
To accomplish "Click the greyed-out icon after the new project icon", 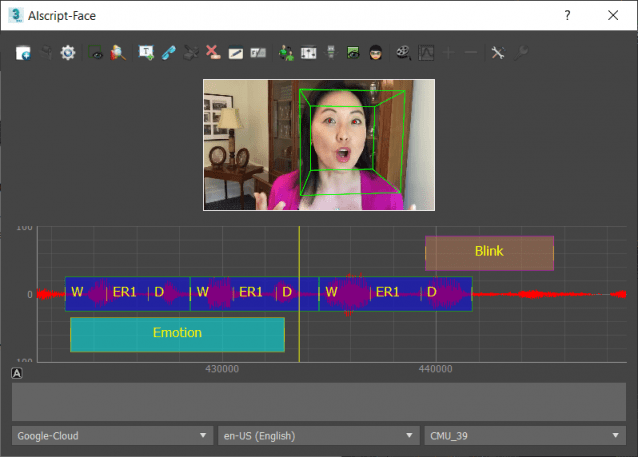I will (x=46, y=53).
